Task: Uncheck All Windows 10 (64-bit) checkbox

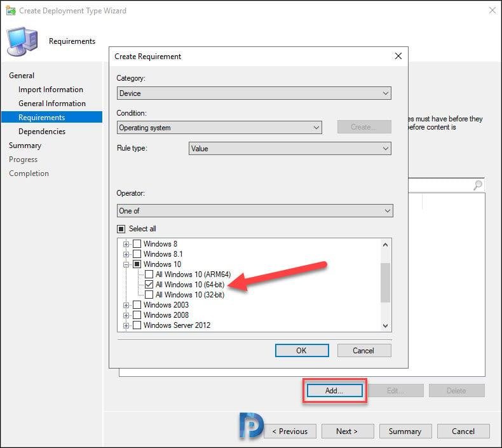Action: (x=149, y=285)
